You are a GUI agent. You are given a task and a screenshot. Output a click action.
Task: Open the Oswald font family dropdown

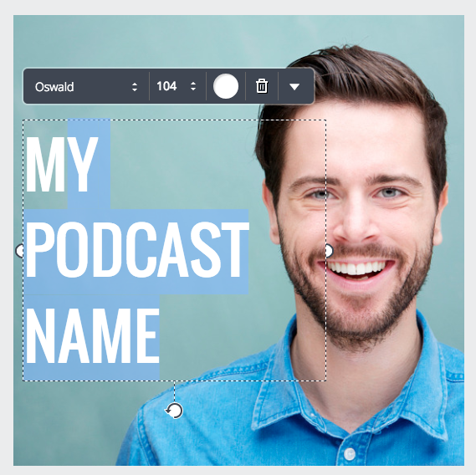[86, 87]
